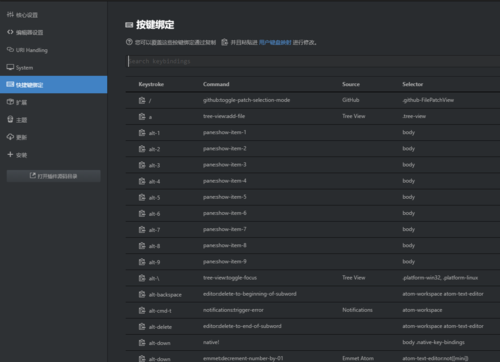
Task: Click 打开插件源码目录 button
Action: [x=53, y=176]
